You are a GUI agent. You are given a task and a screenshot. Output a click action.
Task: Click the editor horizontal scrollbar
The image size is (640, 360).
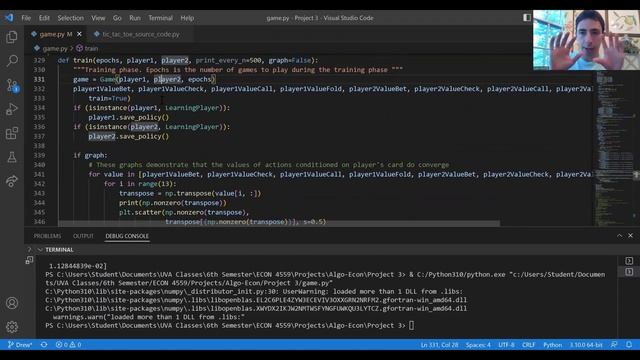[x=279, y=223]
